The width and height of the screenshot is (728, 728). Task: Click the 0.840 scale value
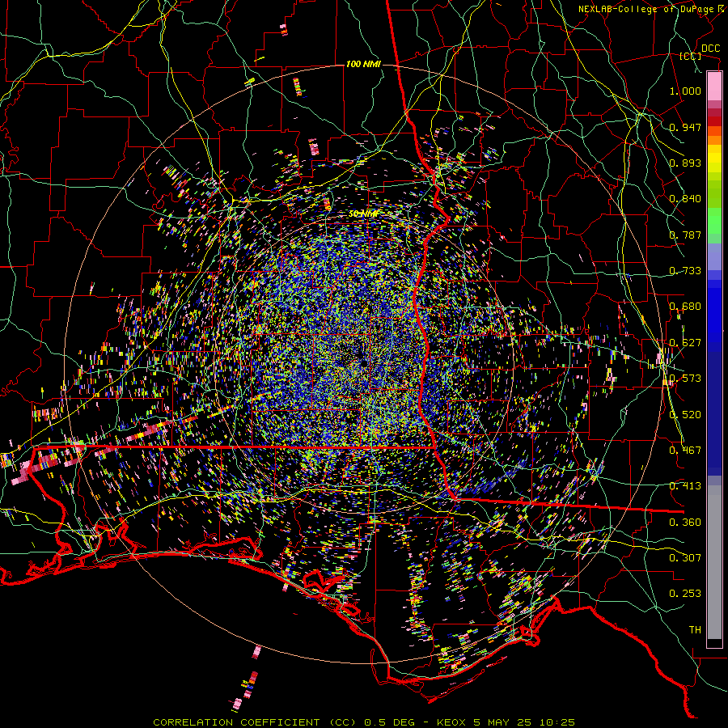point(685,199)
